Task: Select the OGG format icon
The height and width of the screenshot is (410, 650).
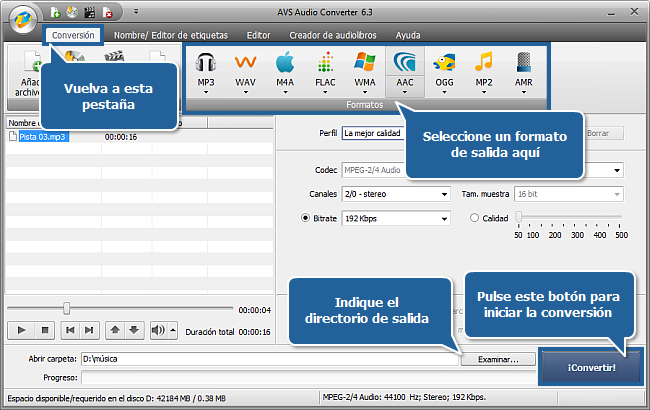Action: (445, 66)
